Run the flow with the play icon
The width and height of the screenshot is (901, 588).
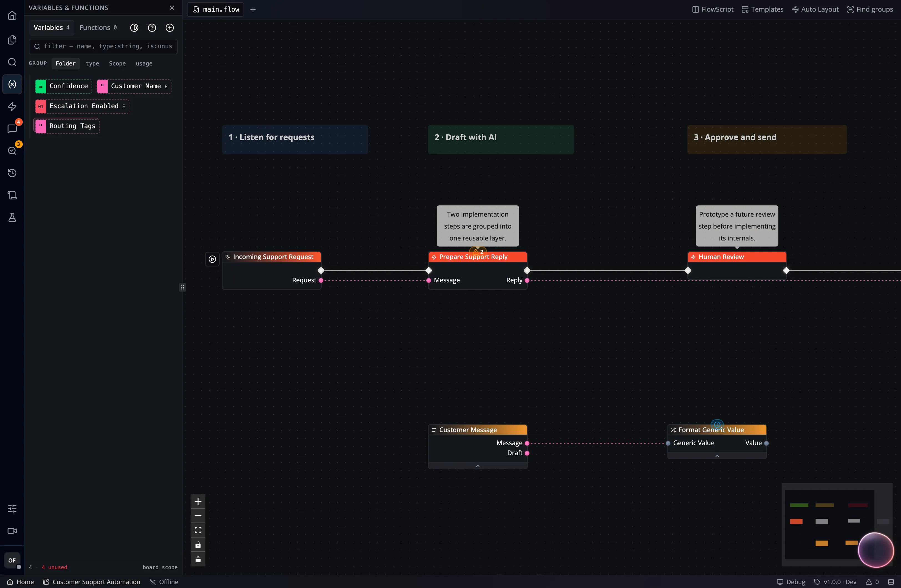(x=212, y=259)
